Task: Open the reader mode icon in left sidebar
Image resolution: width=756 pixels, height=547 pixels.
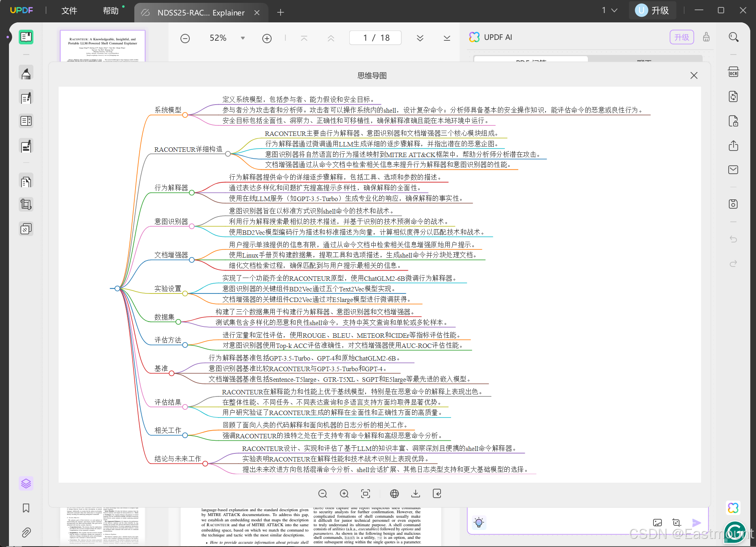Action: [26, 37]
